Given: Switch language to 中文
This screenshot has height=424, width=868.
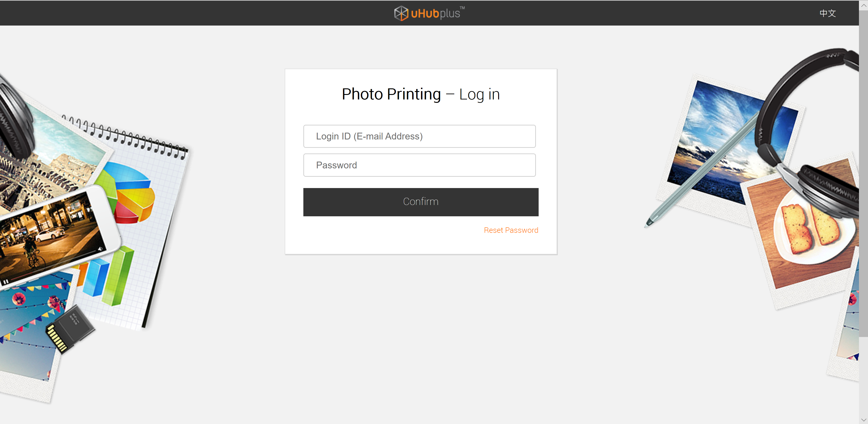Looking at the screenshot, I should 828,13.
